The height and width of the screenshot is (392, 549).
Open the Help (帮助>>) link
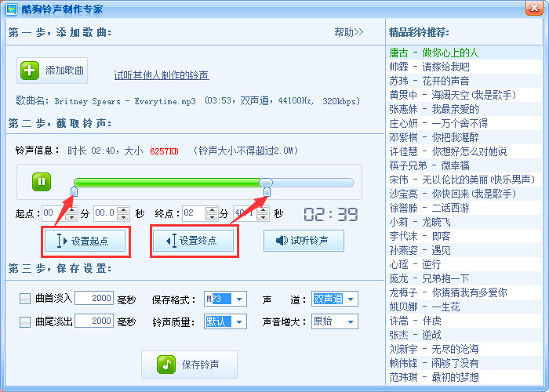348,32
